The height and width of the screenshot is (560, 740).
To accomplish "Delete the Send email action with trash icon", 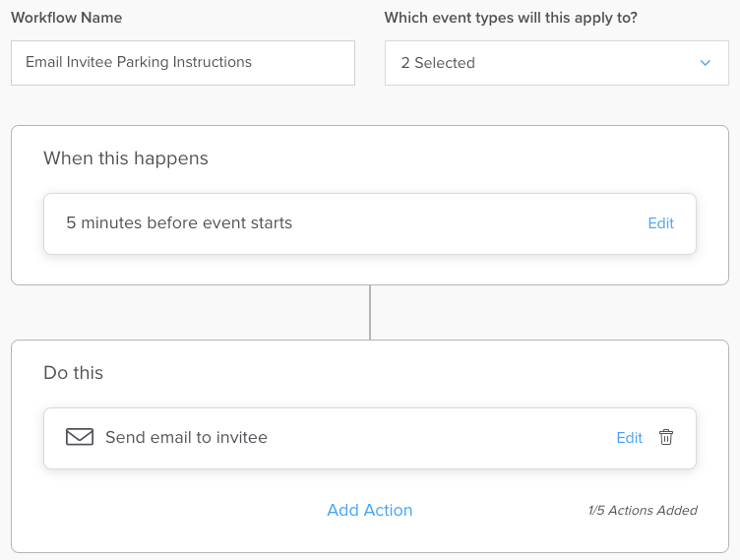I will click(x=666, y=437).
